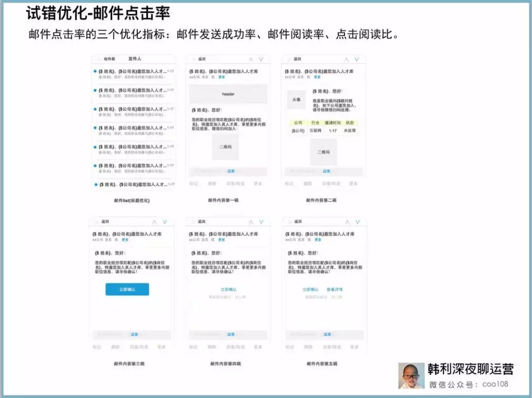Tap back chevron in 邮件内容第二稿 mockup
532x398 pixels.
point(289,59)
